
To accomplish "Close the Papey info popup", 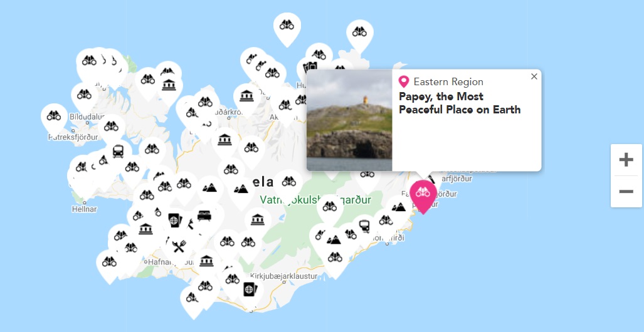I will [x=534, y=76].
